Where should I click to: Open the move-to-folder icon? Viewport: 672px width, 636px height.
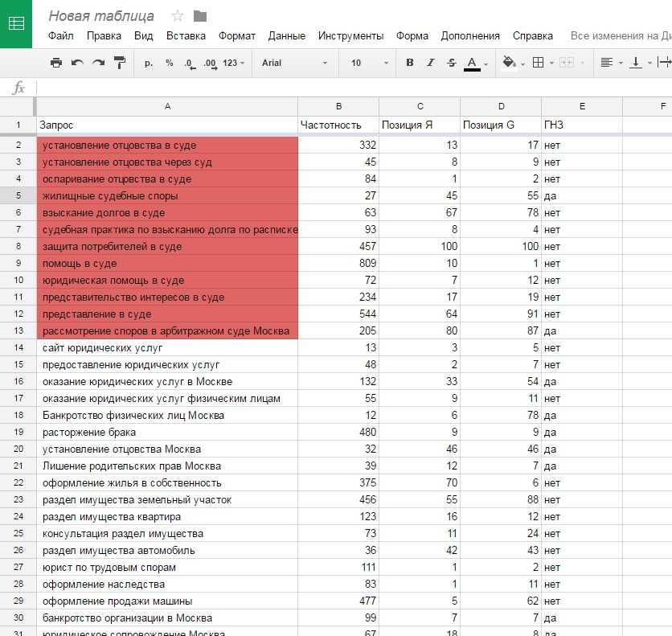[200, 16]
